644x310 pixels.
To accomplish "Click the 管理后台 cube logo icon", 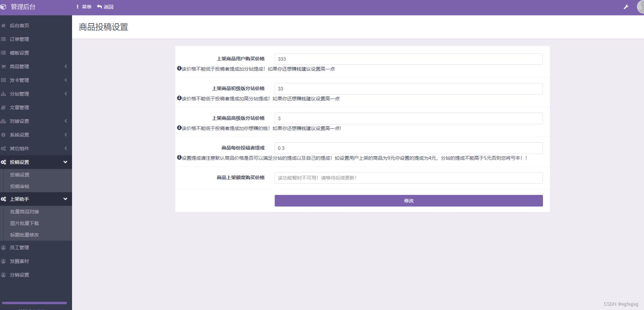I will [x=3, y=7].
